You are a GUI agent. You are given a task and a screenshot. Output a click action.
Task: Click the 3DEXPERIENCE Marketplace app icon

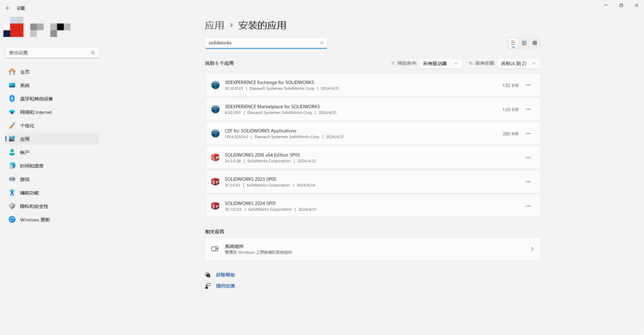(215, 109)
